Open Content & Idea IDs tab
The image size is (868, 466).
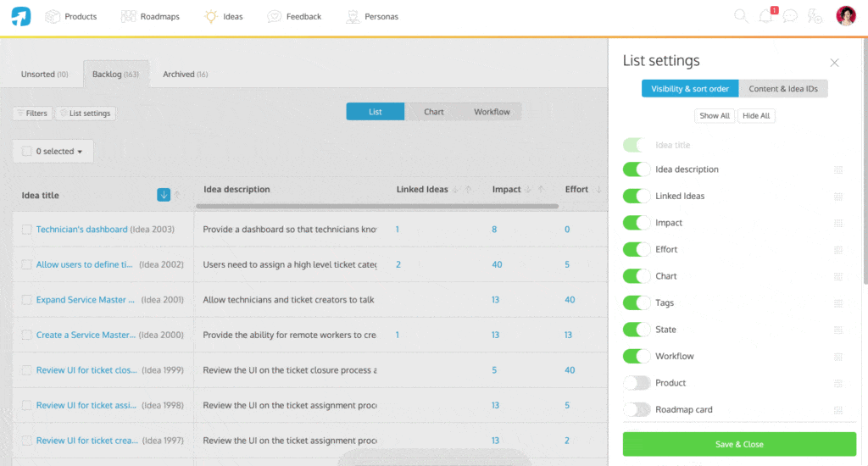(783, 89)
